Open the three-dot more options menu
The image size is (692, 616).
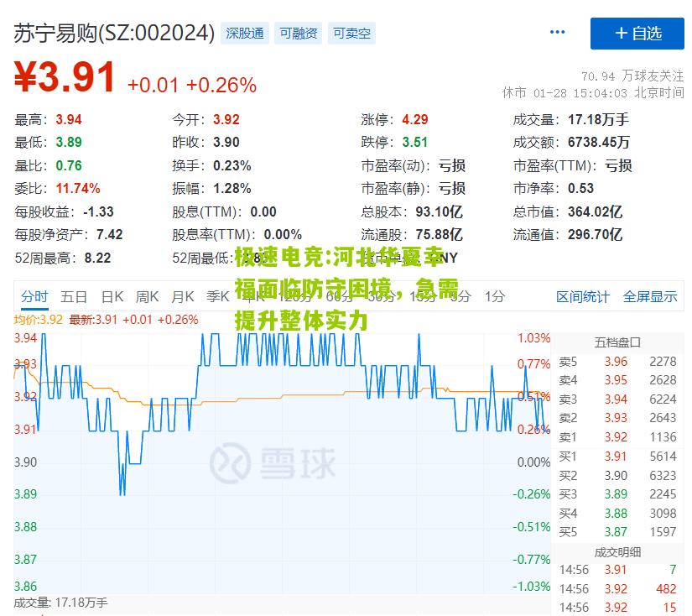pyautogui.click(x=557, y=32)
